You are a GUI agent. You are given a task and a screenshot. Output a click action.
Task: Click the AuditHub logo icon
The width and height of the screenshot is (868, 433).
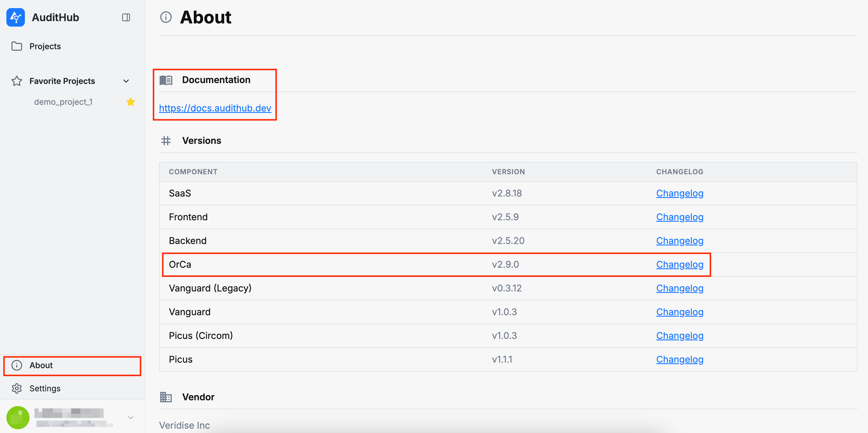(x=16, y=17)
